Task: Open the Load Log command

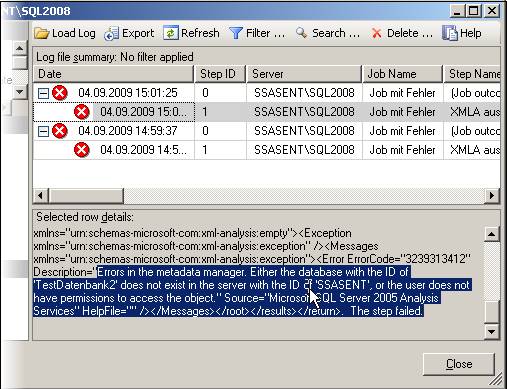Action: point(65,33)
